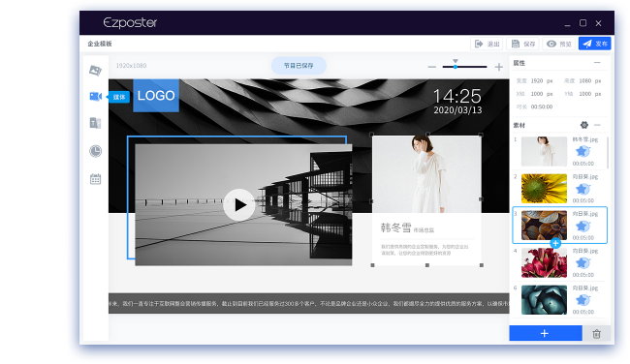
Task: Open Preview with the eye button
Action: coord(559,44)
